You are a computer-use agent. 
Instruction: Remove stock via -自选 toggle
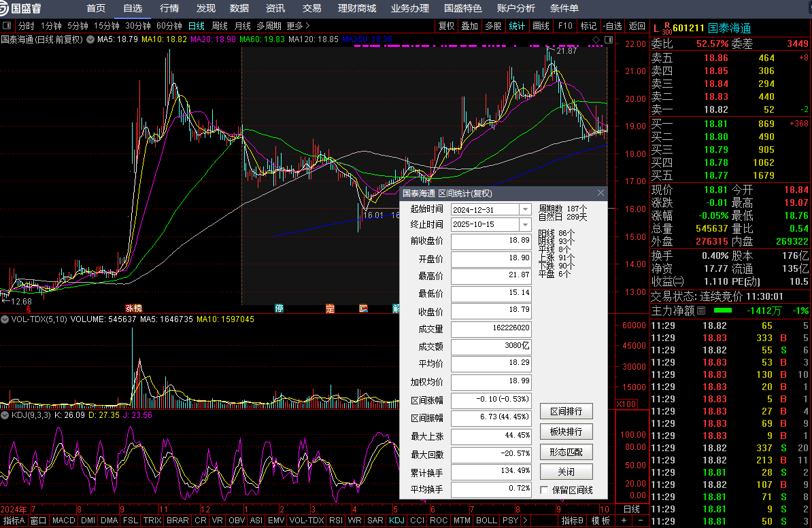(612, 26)
